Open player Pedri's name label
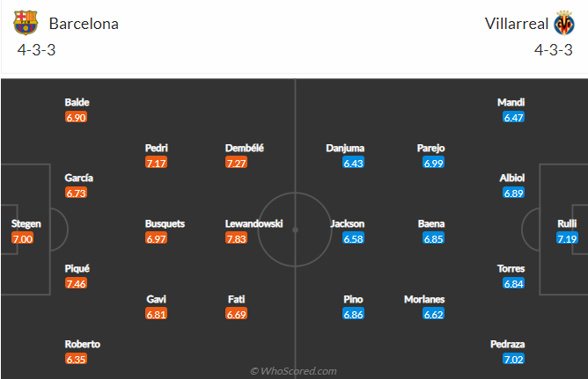Image resolution: width=588 pixels, height=379 pixels. (157, 148)
